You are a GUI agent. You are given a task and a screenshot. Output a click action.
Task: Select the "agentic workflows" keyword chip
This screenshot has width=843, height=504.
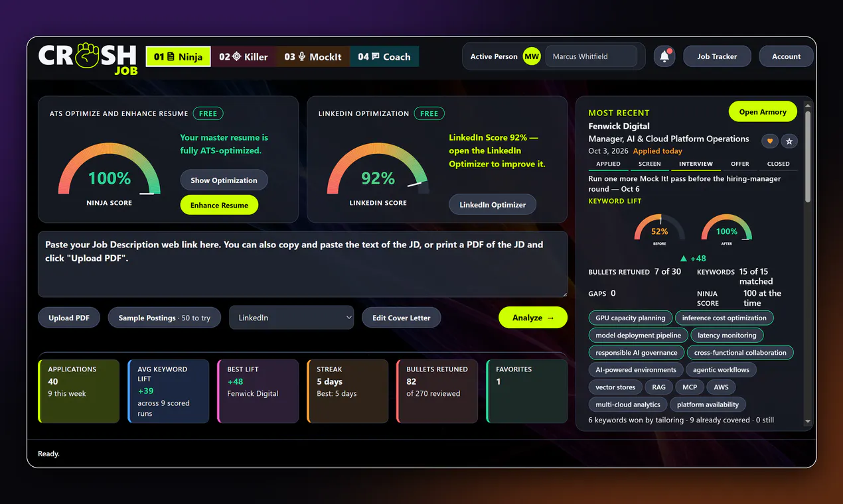coord(721,369)
